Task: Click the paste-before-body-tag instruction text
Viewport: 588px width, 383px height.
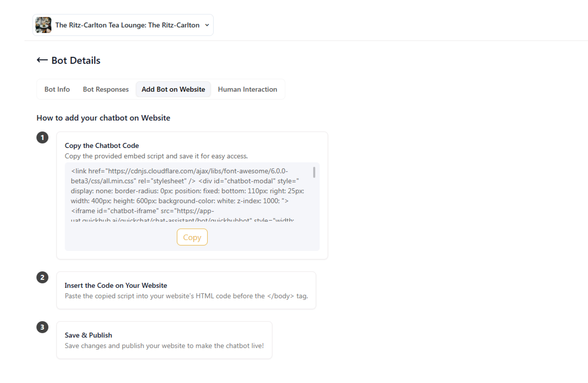Action: 186,296
